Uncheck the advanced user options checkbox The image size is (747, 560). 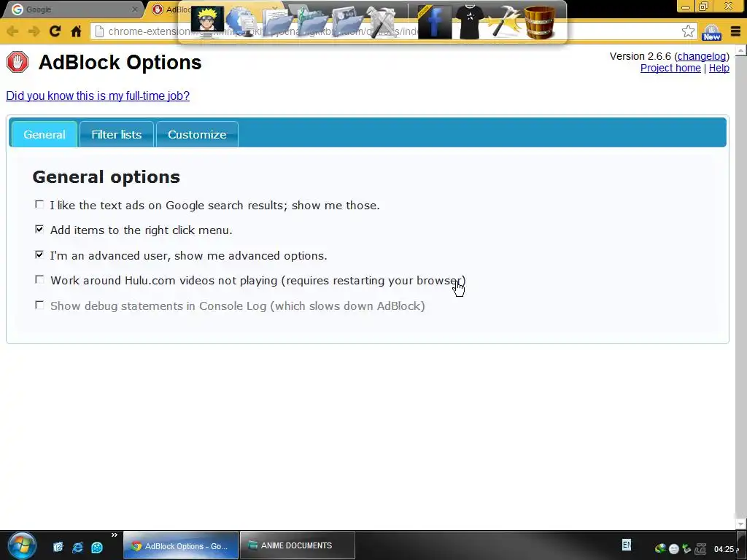click(x=39, y=254)
